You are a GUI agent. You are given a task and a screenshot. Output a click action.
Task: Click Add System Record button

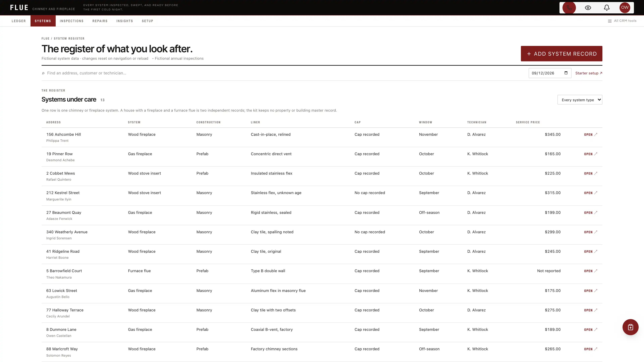tap(561, 53)
